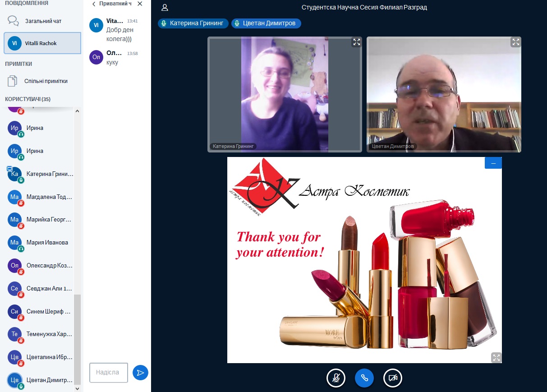Click the 13:41 message timestamp
Image resolution: width=547 pixels, height=392 pixels.
(132, 21)
